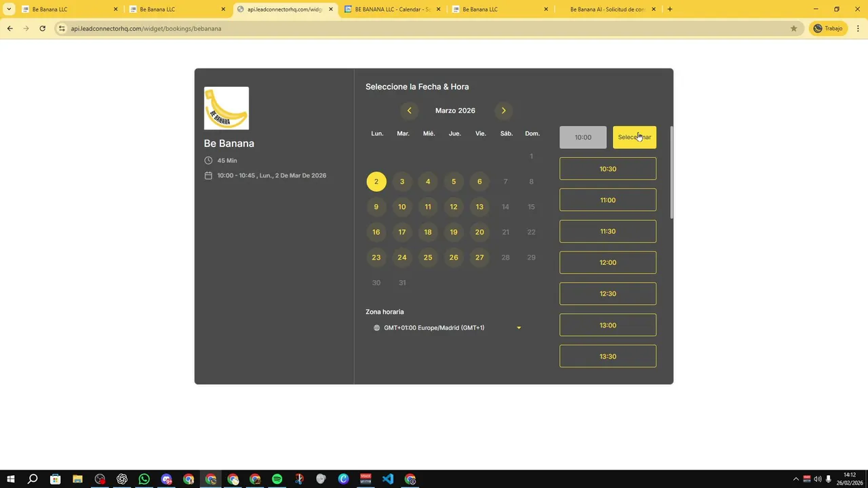This screenshot has width=868, height=488.
Task: Open WhatsApp from the taskbar
Action: point(144,479)
